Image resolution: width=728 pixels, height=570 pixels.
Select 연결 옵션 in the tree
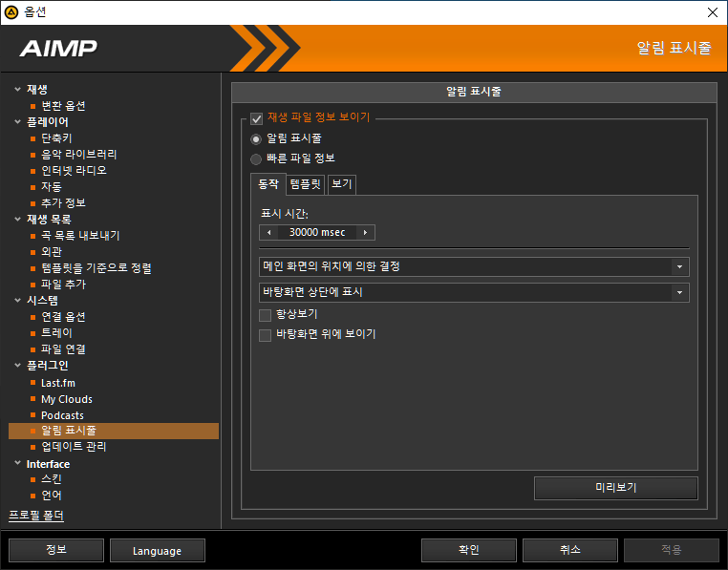(x=63, y=317)
